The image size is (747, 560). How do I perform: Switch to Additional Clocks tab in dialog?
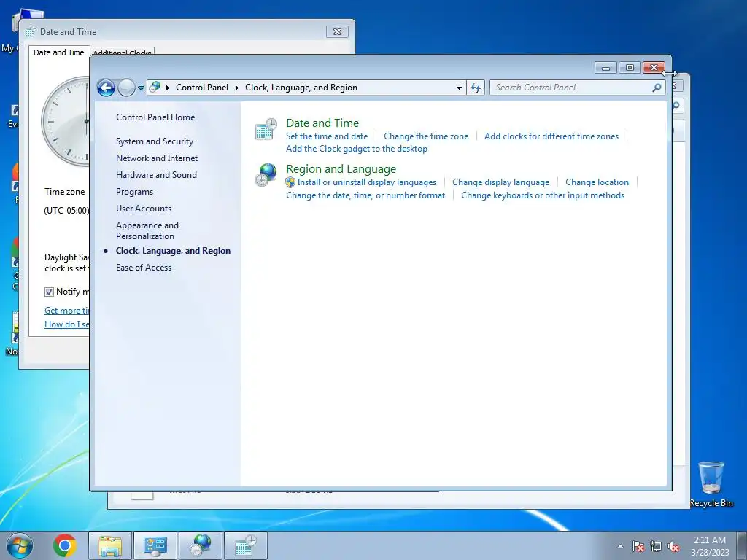122,52
